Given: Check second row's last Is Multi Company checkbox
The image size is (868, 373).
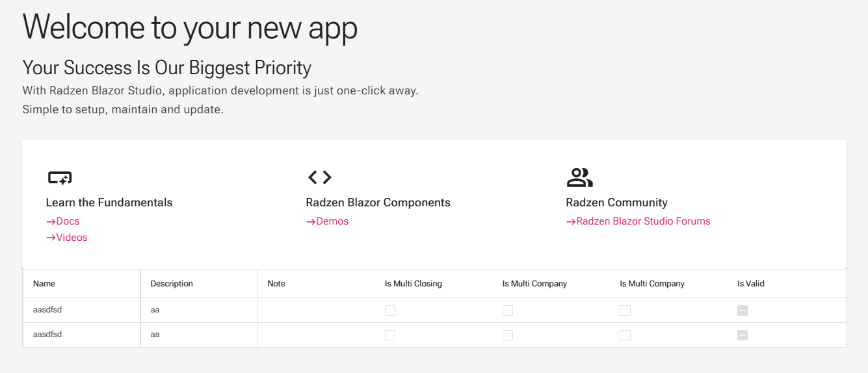Looking at the screenshot, I should (x=625, y=335).
